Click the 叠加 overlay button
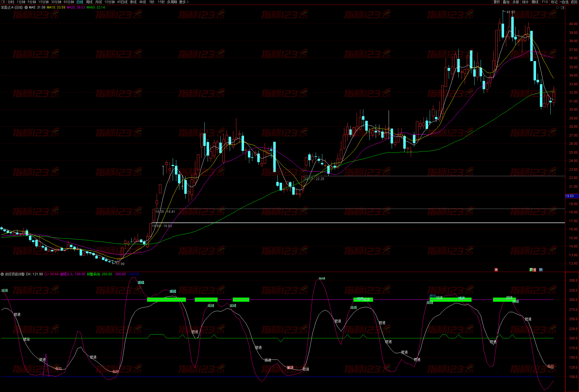The height and width of the screenshot is (392, 579). tap(506, 2)
